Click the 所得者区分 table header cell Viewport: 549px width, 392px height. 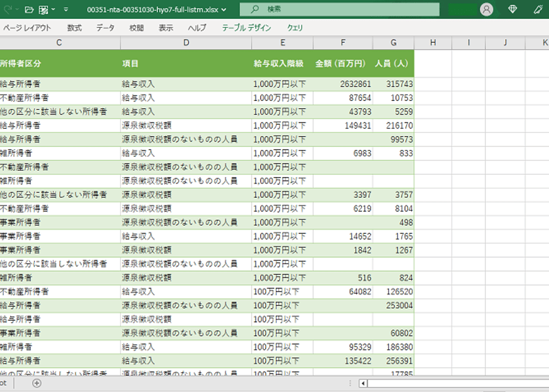[60, 64]
